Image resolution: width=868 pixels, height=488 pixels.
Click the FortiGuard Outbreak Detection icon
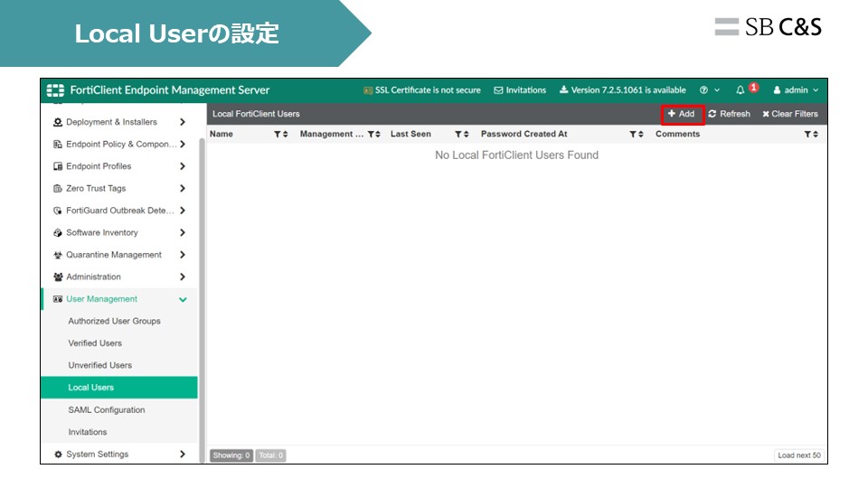[x=58, y=211]
